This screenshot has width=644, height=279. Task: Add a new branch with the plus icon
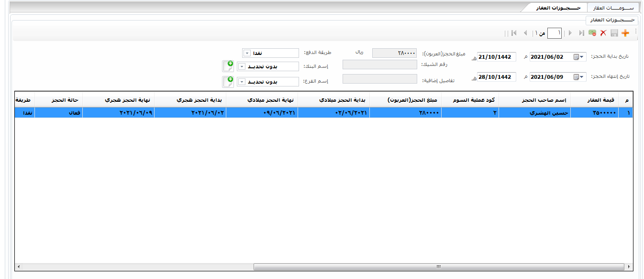(228, 82)
